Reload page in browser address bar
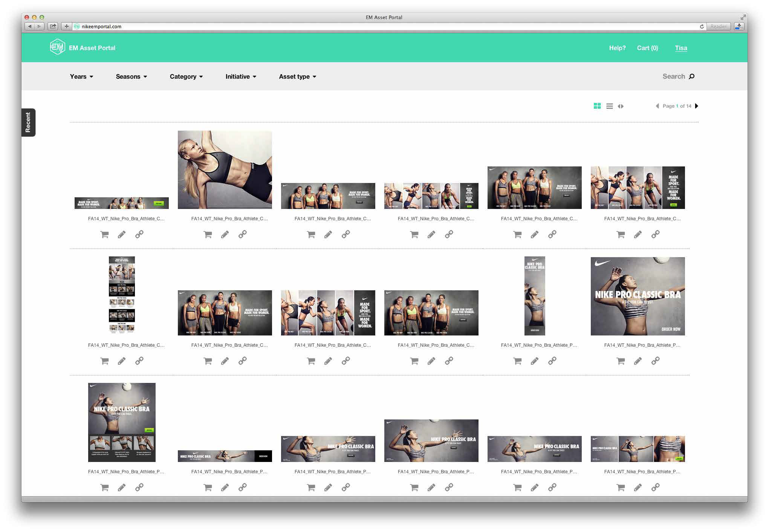 click(x=702, y=26)
